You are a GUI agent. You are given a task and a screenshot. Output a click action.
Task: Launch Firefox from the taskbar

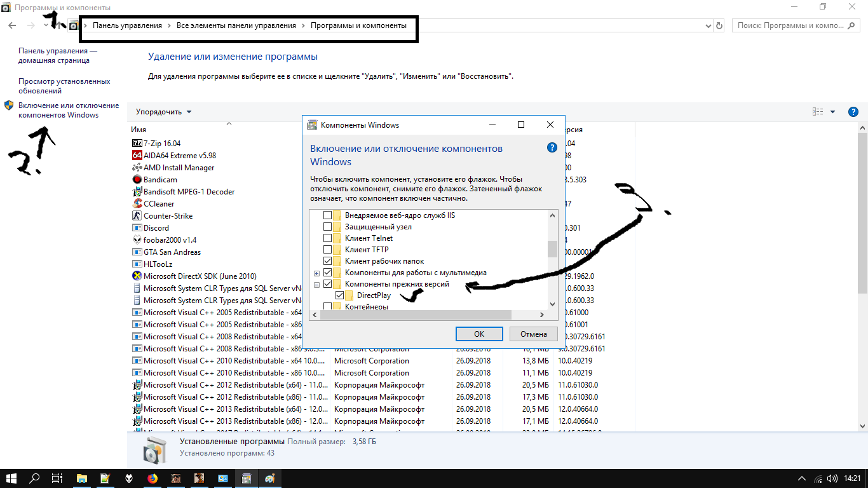[x=152, y=478]
